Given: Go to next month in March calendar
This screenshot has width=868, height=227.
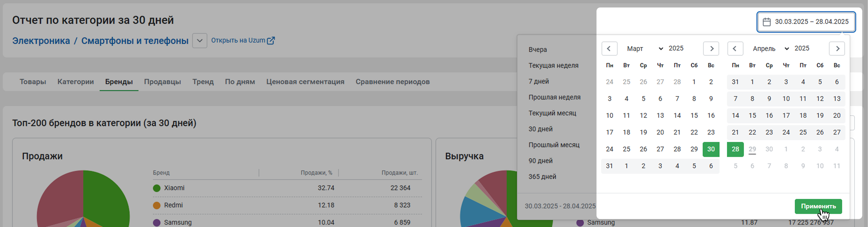Looking at the screenshot, I should (x=711, y=49).
